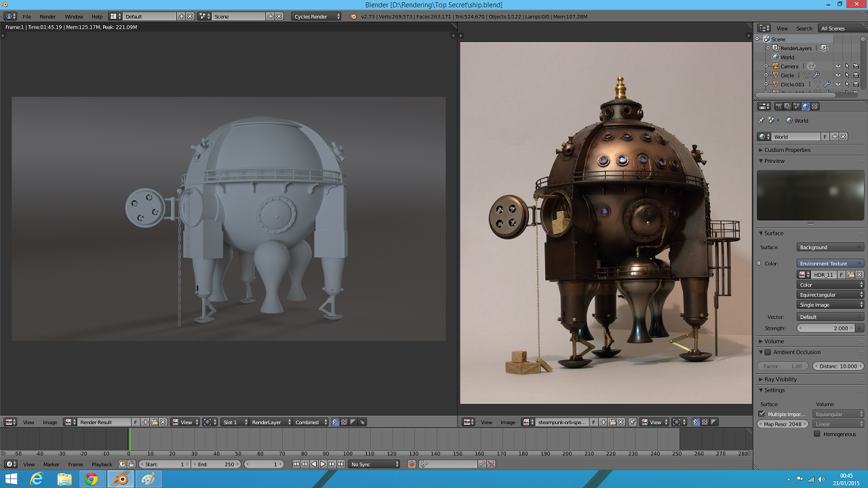Click the Search button in outliner

click(804, 29)
